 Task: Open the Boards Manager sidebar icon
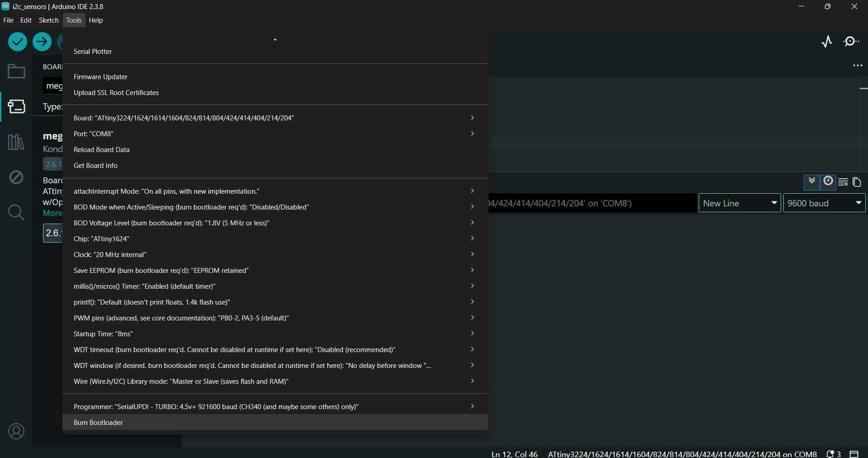[16, 106]
